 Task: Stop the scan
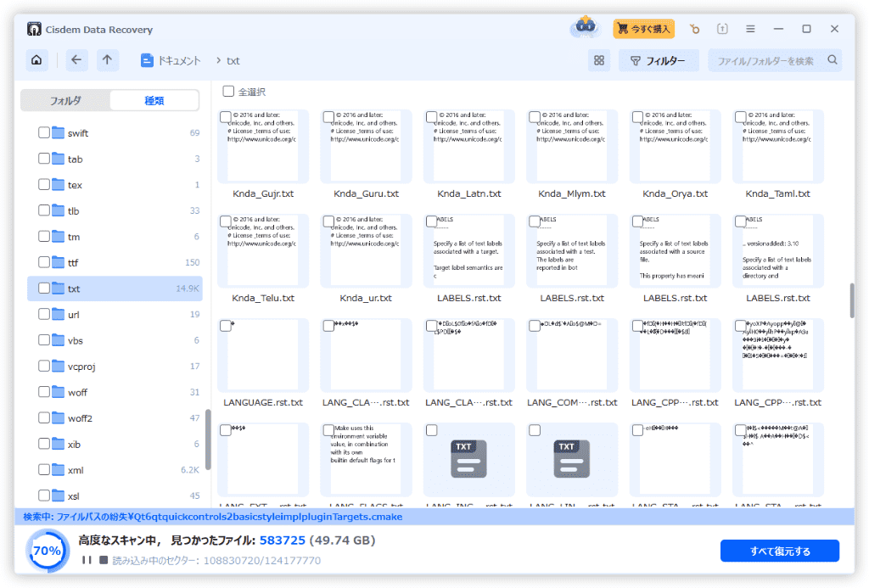[103, 560]
